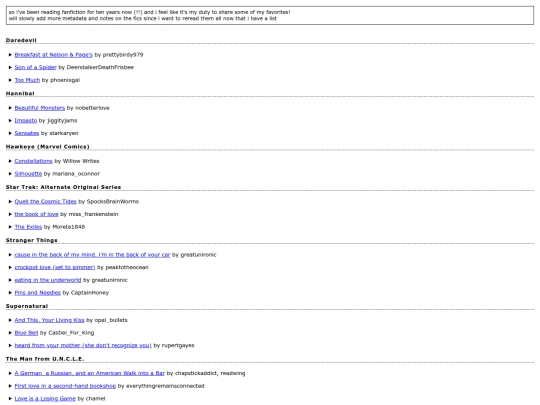Expand the Son of a Spider disclosure triangle
540x405 pixels.
pyautogui.click(x=10, y=68)
